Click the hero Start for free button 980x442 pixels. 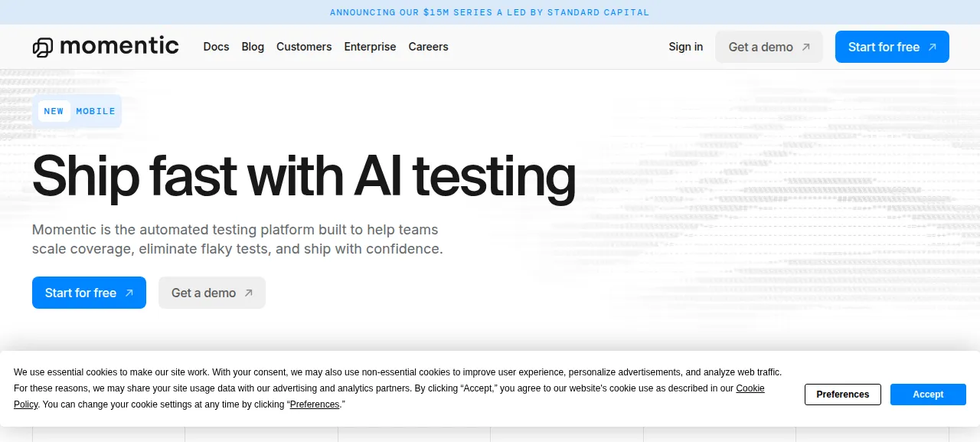pyautogui.click(x=89, y=293)
